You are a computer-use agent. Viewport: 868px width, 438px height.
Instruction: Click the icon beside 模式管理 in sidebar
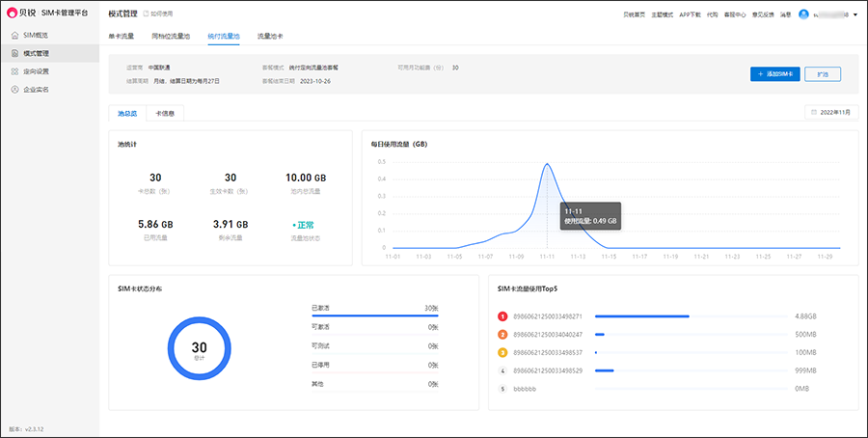pyautogui.click(x=14, y=53)
